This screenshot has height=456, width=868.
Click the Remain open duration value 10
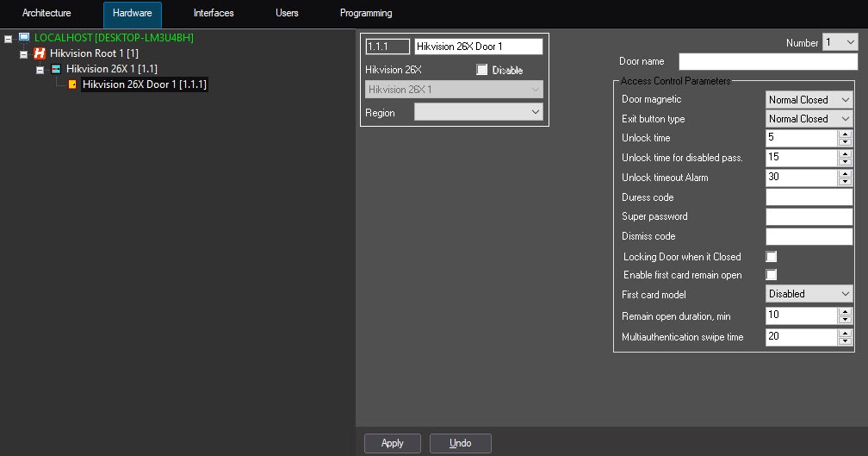801,315
